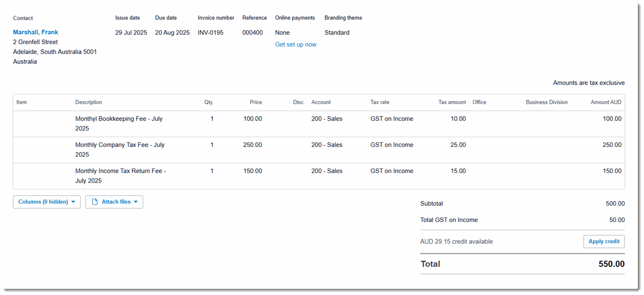Click the Office column header
The width and height of the screenshot is (644, 295).
(x=479, y=102)
